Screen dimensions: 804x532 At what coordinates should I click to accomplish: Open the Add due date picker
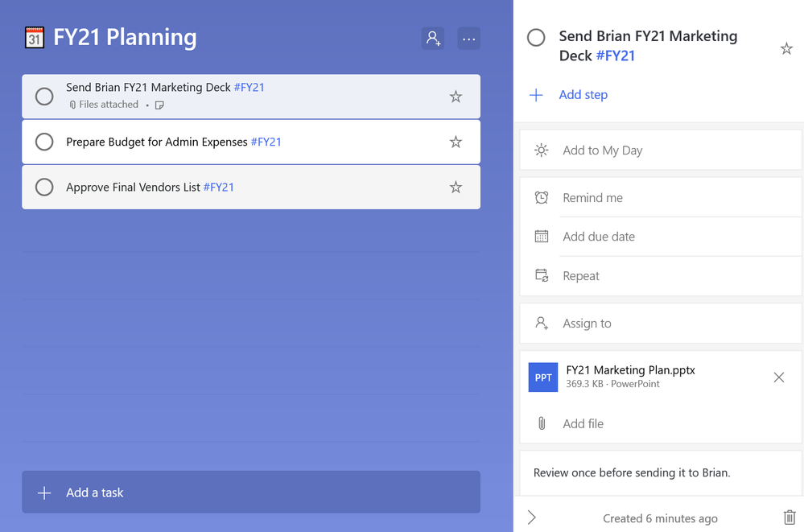click(x=599, y=237)
